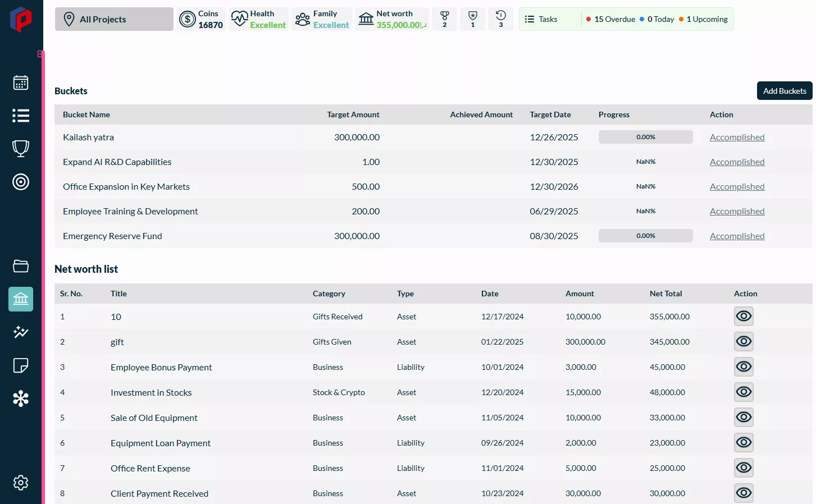Mark Expand AI R&D Capabilities as Accomplished

coord(737,162)
